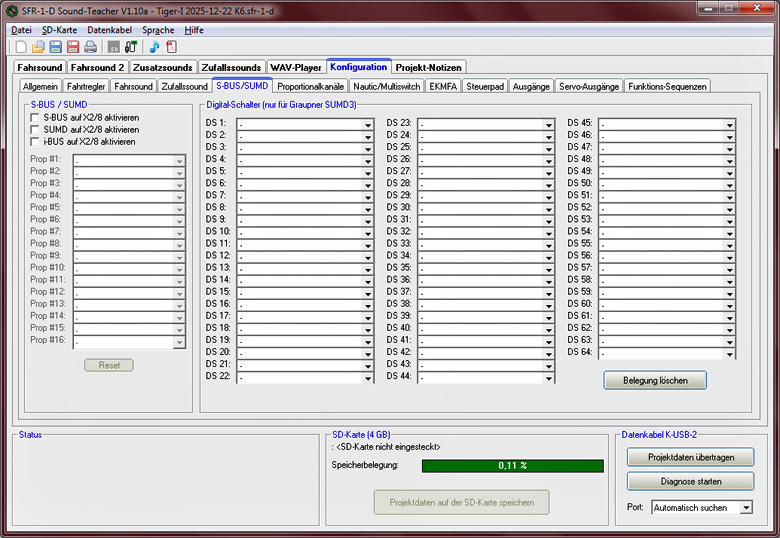Click the data cable transfer icon
780x538 pixels.
point(130,47)
